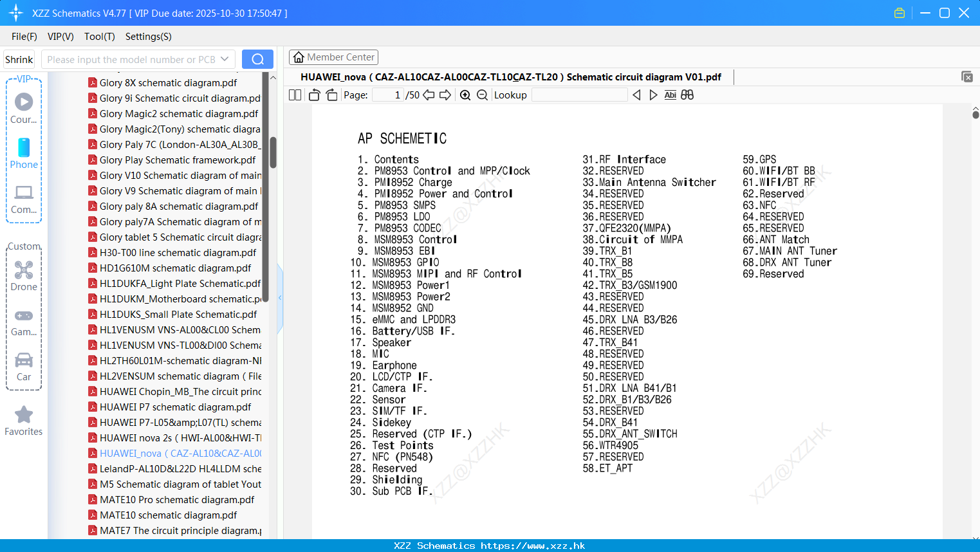This screenshot has width=980, height=552.
Task: Open Glory tablet 5 Schematic circuit diagram
Action: [x=174, y=237]
